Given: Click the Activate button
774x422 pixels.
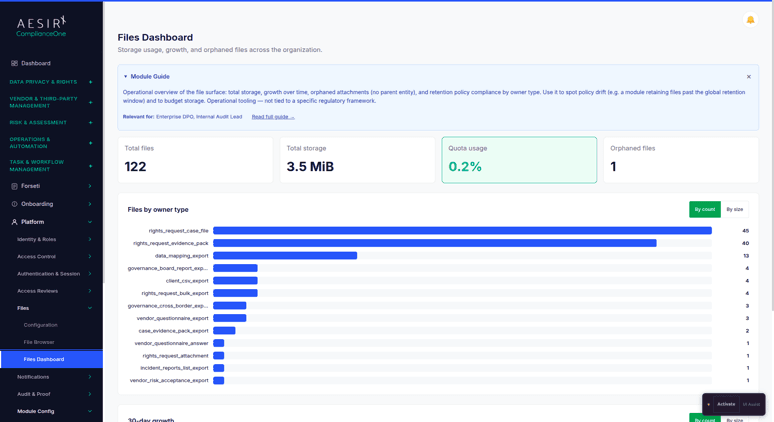Looking at the screenshot, I should 726,404.
